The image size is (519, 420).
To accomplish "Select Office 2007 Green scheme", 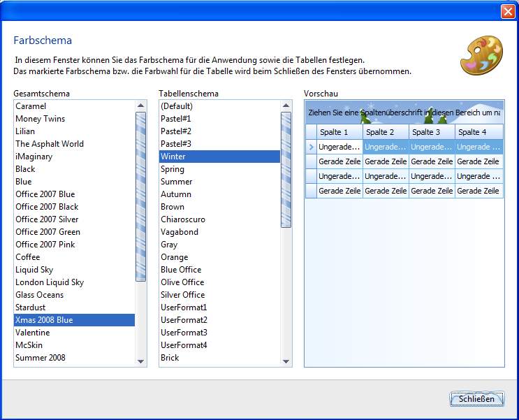I will (75, 232).
